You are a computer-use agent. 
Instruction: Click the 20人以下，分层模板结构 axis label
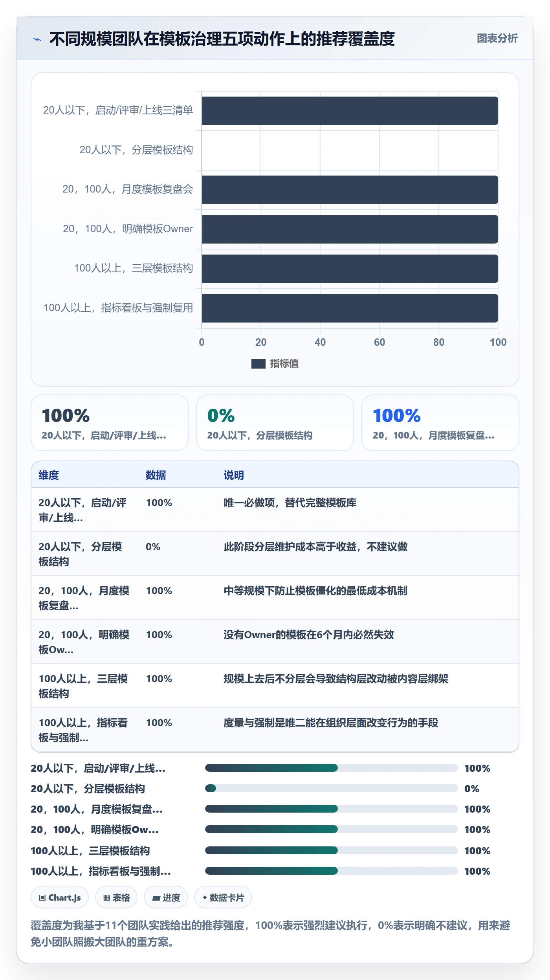point(136,150)
